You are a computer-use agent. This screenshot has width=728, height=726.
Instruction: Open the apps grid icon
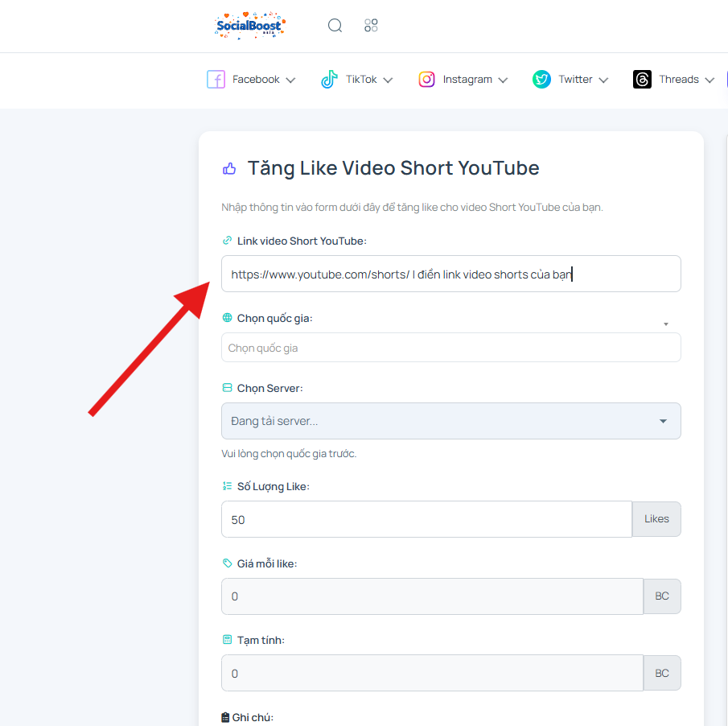[371, 25]
